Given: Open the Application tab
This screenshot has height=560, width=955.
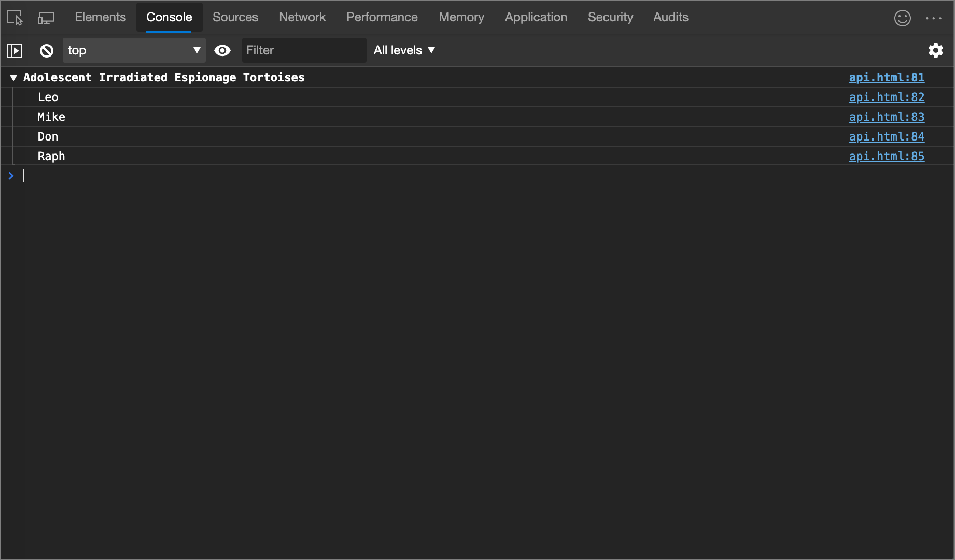Looking at the screenshot, I should 536,17.
